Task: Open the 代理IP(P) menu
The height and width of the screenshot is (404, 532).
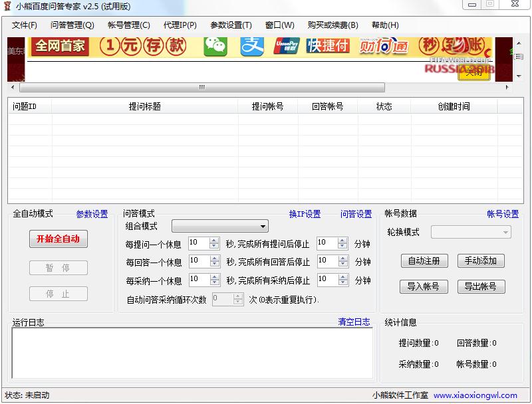Action: pos(180,25)
